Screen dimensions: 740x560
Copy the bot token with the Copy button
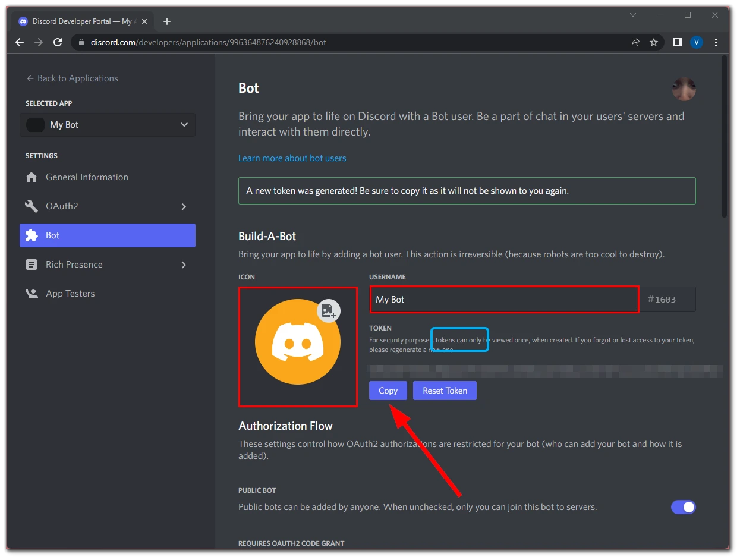tap(388, 391)
